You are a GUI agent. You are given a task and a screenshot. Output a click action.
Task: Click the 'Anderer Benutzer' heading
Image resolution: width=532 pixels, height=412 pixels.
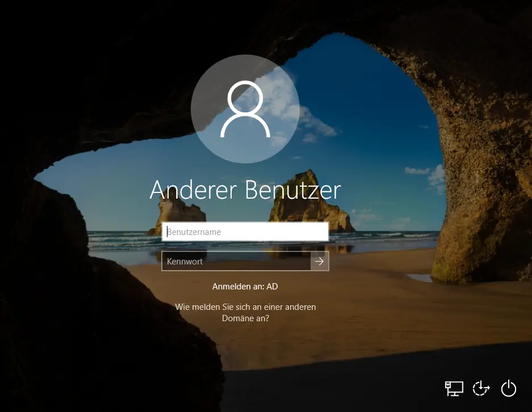point(245,190)
